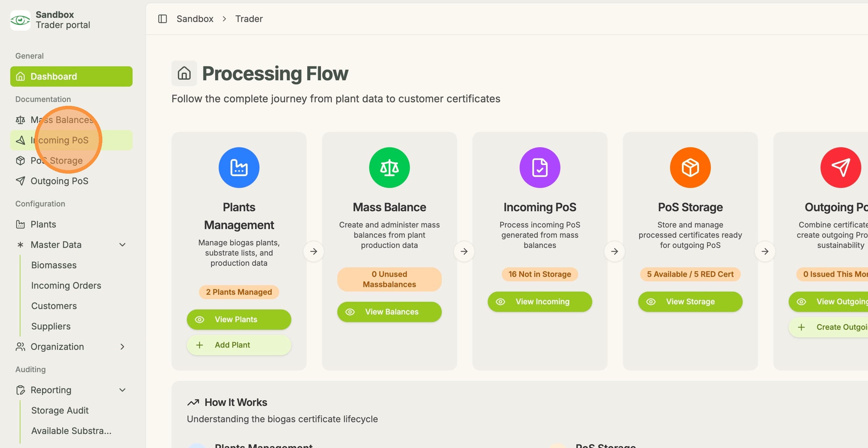Click the 0 Issued This Month badge
Viewport: 868px width, 448px height.
click(x=832, y=274)
